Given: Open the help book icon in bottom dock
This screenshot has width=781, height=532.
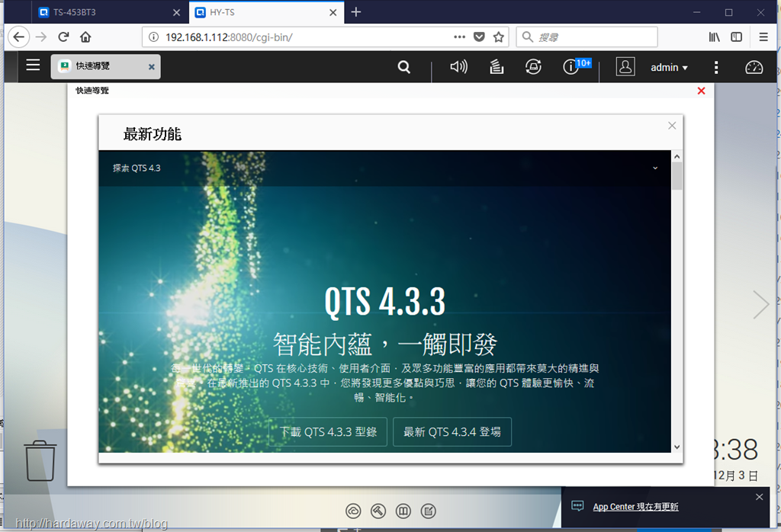Looking at the screenshot, I should click(403, 511).
